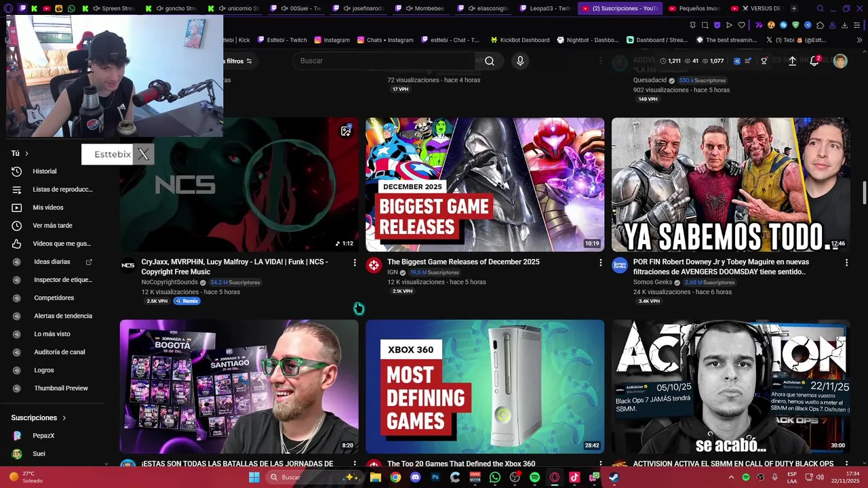Open more options for Biggest Game Releases video
The width and height of the screenshot is (868, 488).
click(600, 262)
